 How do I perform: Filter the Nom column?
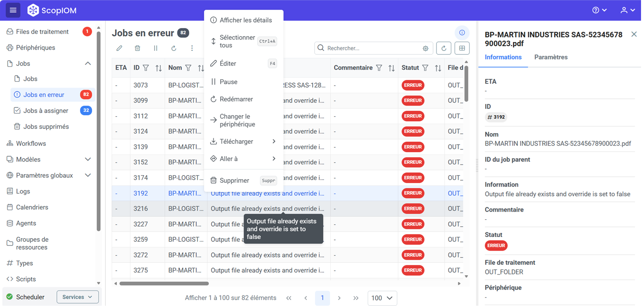click(x=188, y=68)
